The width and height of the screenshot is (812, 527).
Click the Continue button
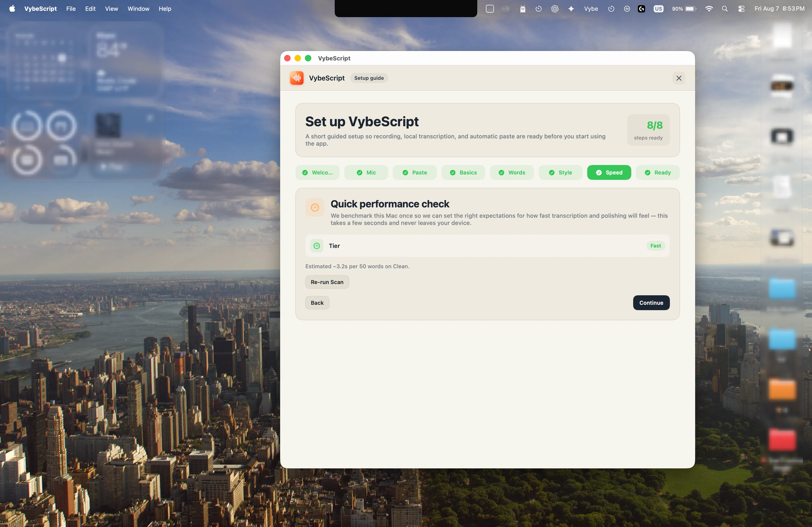(x=651, y=303)
